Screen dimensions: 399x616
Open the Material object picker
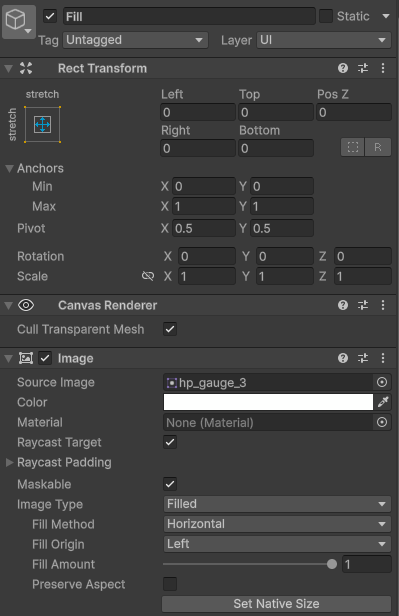click(x=382, y=423)
